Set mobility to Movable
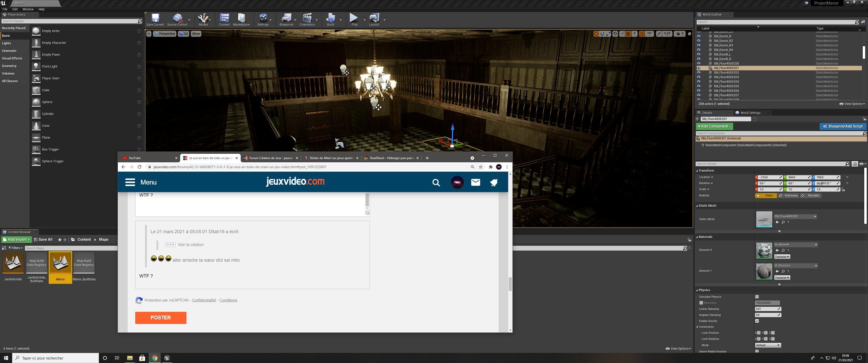This screenshot has width=868, height=363. coord(810,196)
